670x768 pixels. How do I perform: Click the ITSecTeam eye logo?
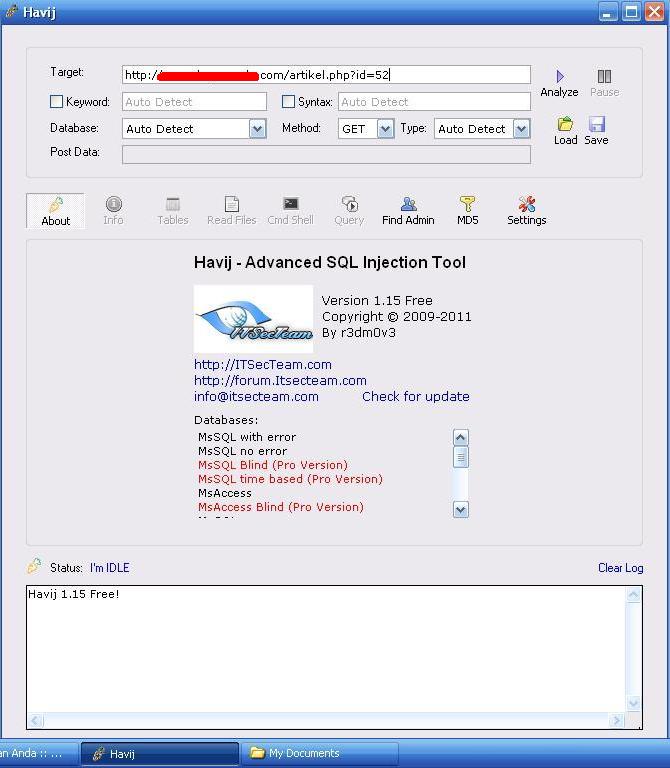(253, 319)
